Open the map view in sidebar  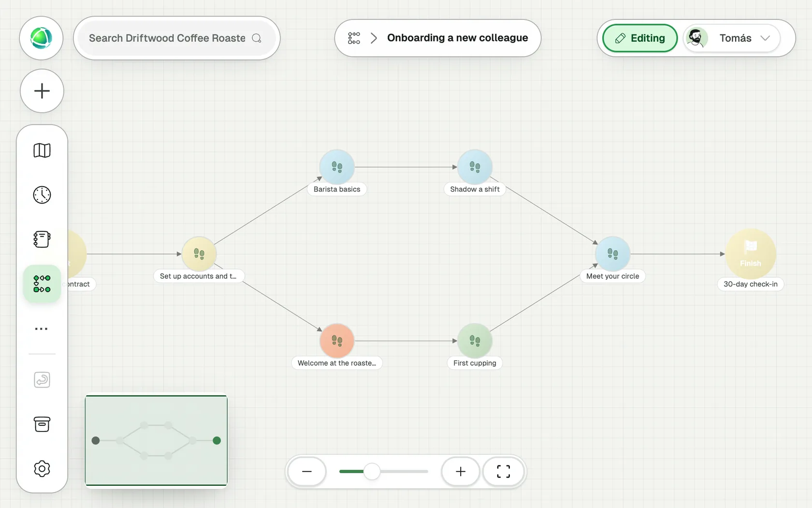(42, 150)
